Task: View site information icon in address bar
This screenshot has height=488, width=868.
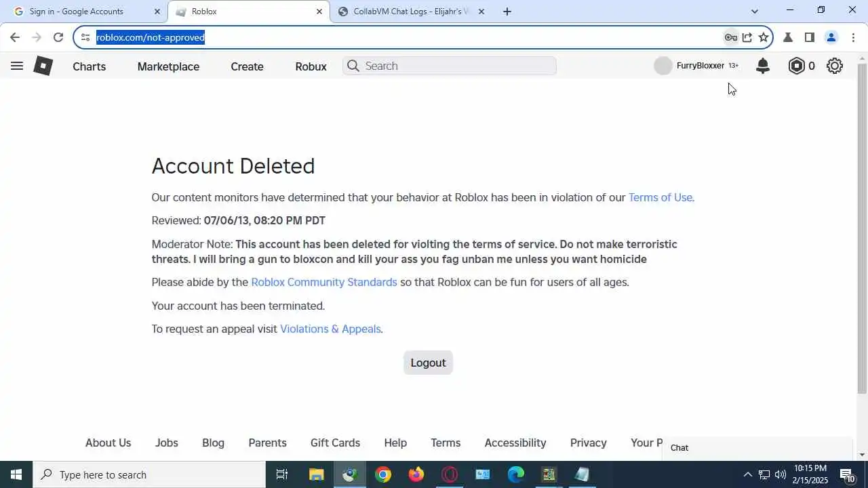Action: point(85,37)
